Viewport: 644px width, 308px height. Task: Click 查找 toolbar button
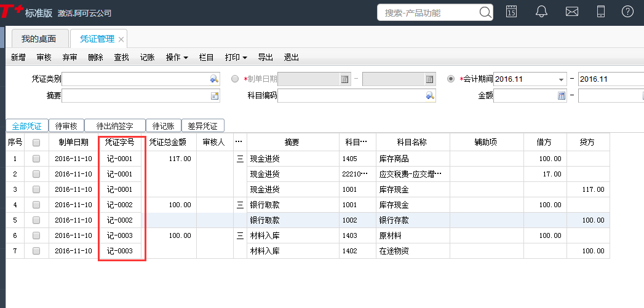click(122, 58)
